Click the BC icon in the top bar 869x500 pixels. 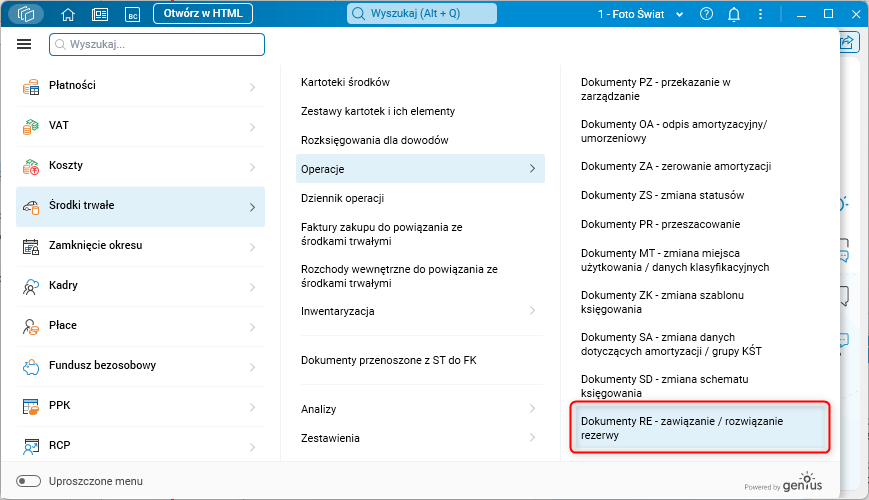pyautogui.click(x=132, y=14)
